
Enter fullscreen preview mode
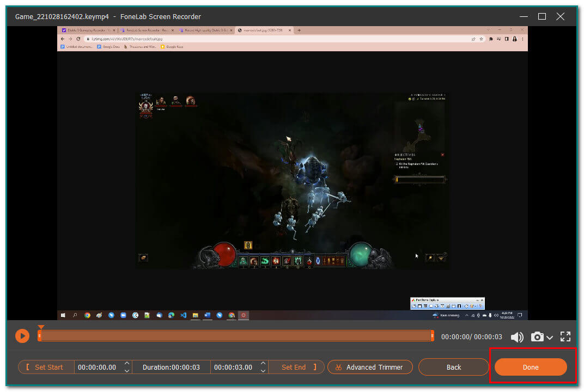click(565, 336)
